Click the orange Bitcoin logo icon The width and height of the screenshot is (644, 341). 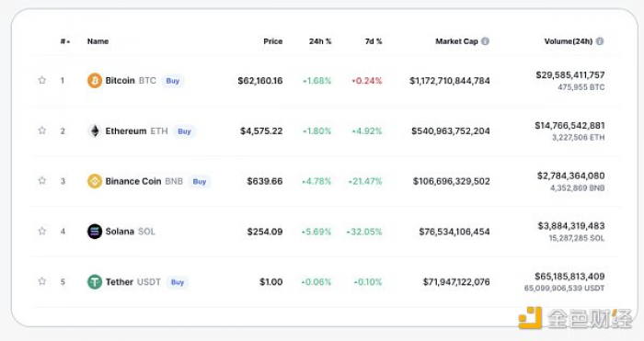[x=95, y=81]
